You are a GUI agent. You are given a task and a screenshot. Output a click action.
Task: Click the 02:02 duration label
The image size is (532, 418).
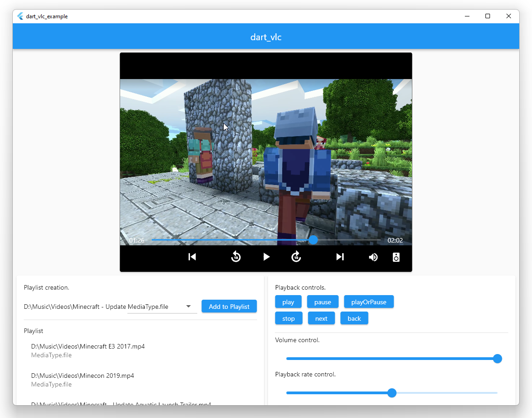coord(395,241)
